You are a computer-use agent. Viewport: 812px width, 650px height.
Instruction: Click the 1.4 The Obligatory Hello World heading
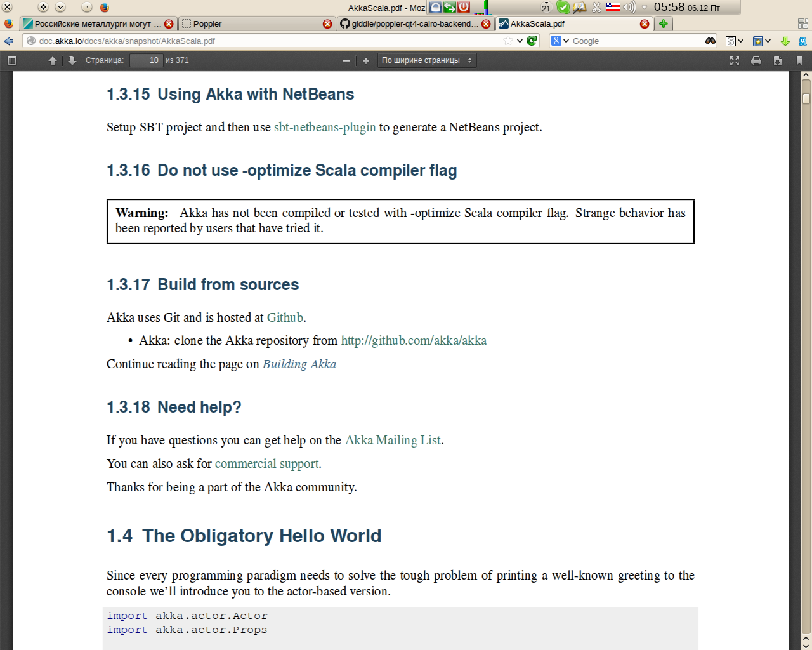(x=244, y=536)
